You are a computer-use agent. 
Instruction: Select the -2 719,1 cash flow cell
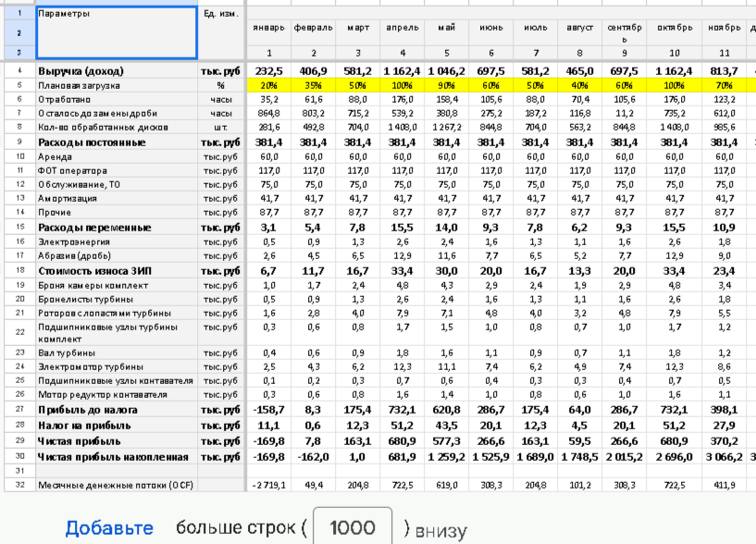tap(269, 485)
